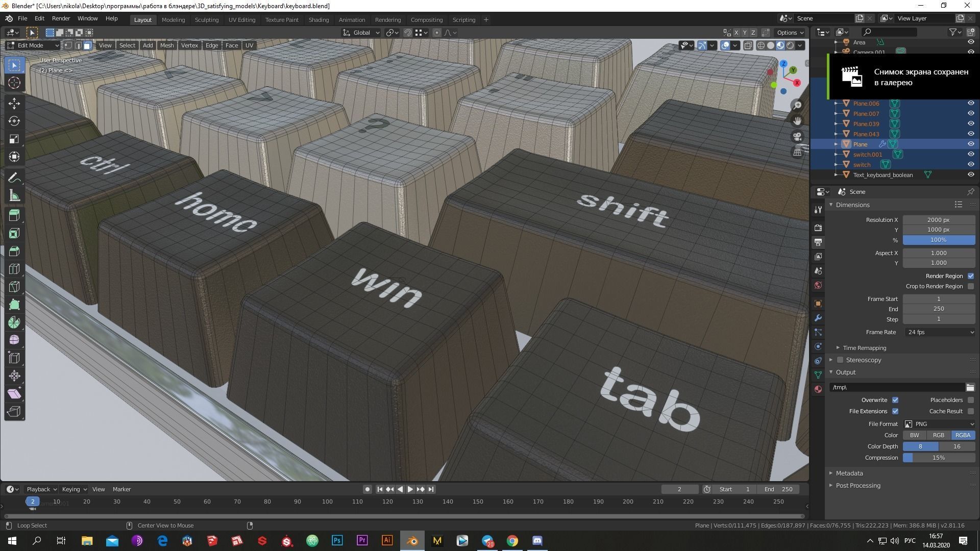Activate the Shear tool
This screenshot has width=980, height=551.
[x=14, y=394]
